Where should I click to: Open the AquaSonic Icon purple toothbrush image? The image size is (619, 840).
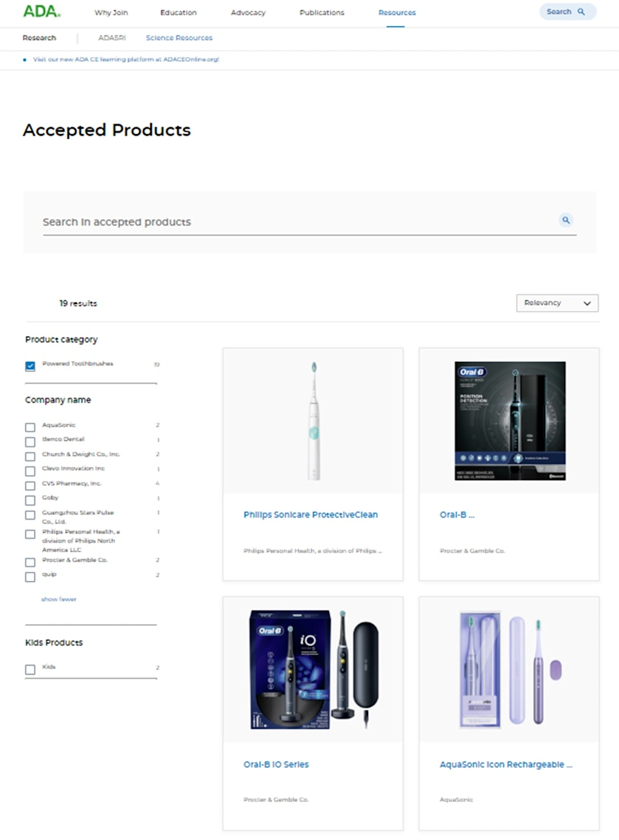point(510,670)
